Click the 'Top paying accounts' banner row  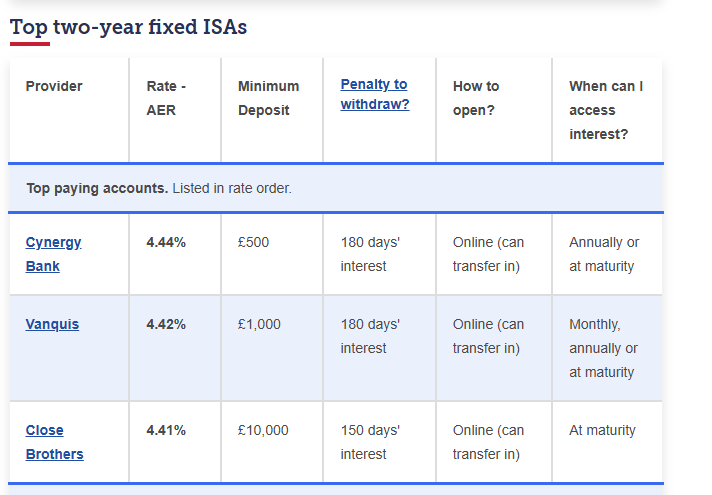[336, 188]
